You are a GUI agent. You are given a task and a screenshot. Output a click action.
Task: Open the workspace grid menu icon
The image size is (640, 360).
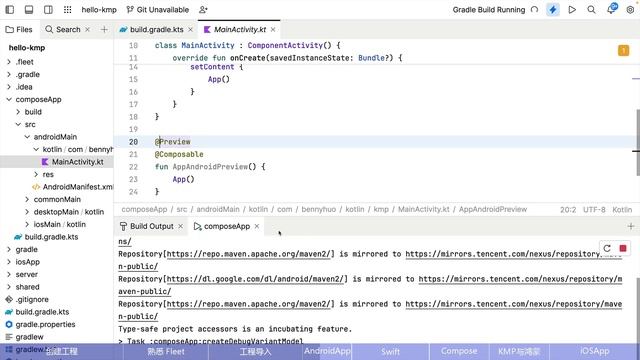[x=68, y=9]
